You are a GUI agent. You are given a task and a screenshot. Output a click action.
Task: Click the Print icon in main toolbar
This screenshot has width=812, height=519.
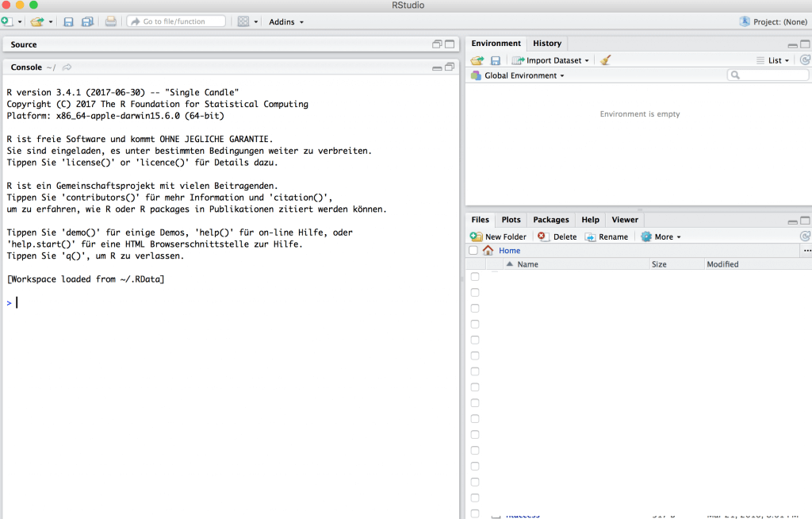pyautogui.click(x=111, y=21)
